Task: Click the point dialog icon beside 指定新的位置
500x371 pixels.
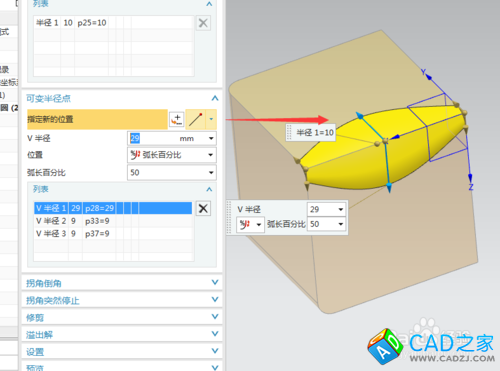Action: [177, 119]
